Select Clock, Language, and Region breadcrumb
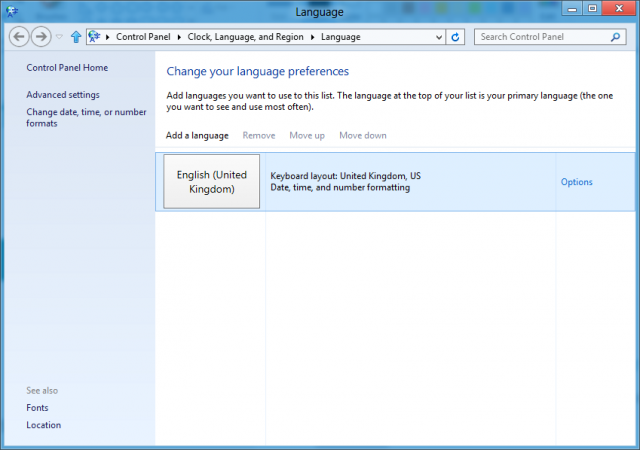 tap(245, 37)
